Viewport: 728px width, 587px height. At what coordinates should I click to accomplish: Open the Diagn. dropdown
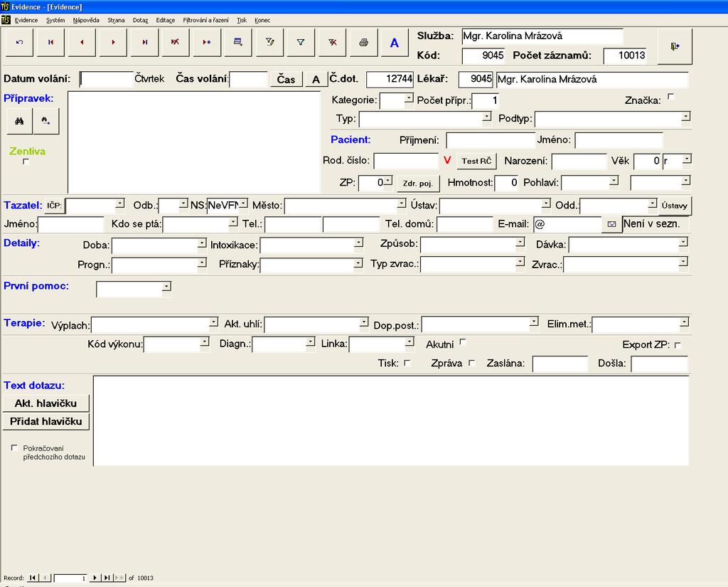[x=310, y=342]
